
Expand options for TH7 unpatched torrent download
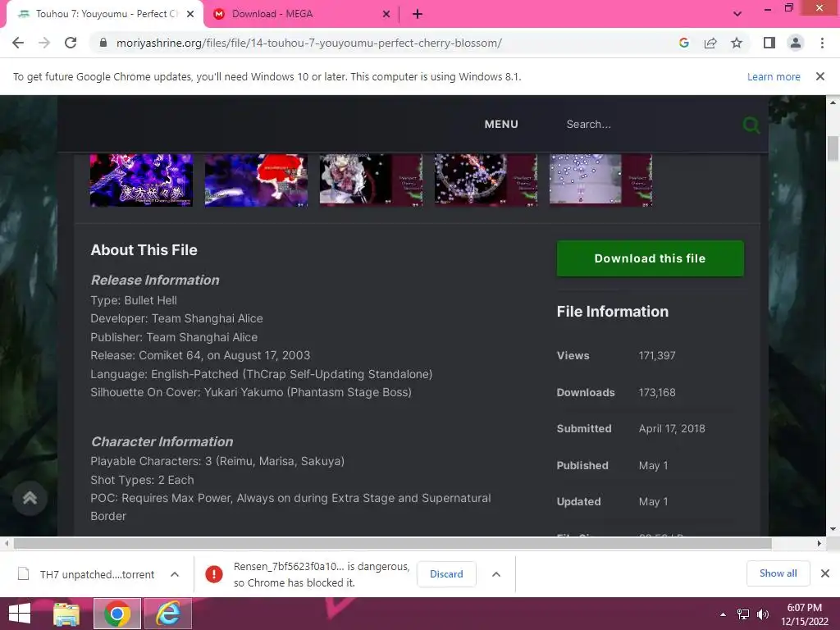[175, 574]
